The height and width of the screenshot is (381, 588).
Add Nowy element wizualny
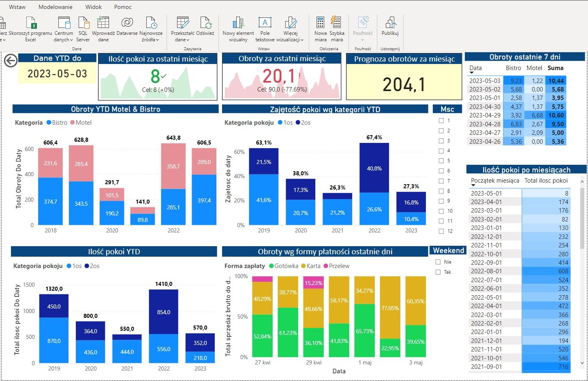tap(238, 23)
